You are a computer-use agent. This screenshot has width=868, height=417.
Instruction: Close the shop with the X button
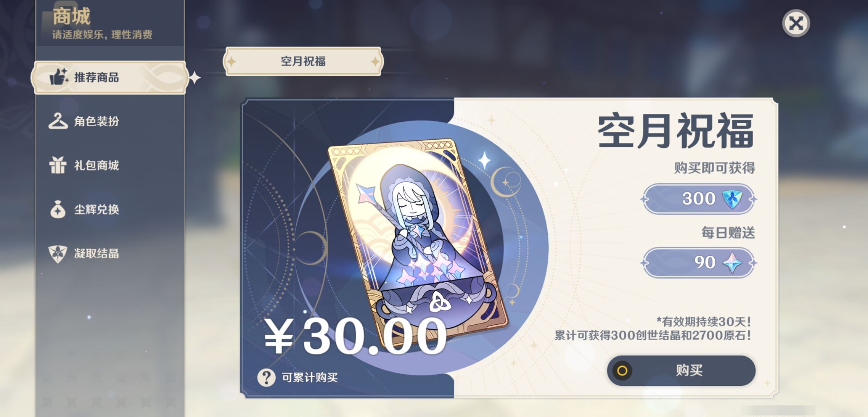pyautogui.click(x=796, y=23)
